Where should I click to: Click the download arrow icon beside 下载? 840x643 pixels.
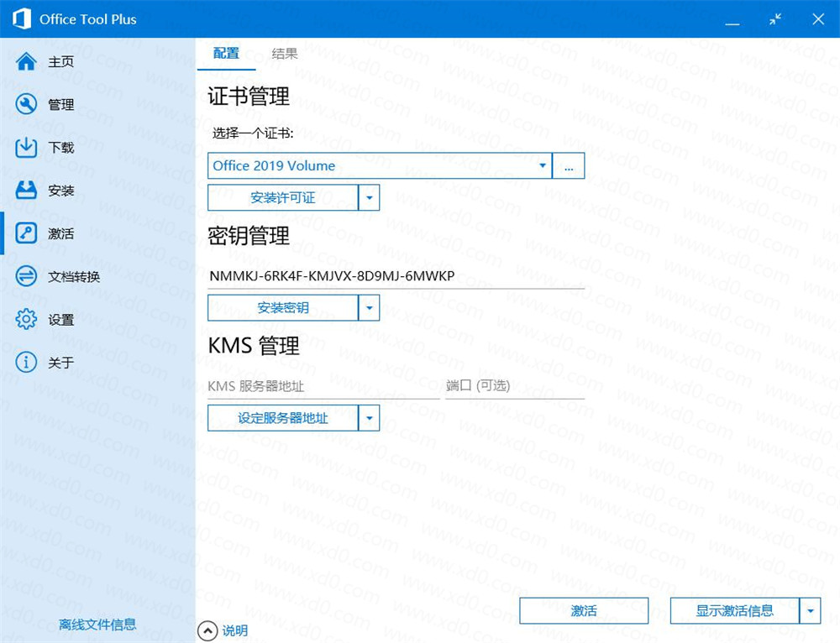point(26,147)
